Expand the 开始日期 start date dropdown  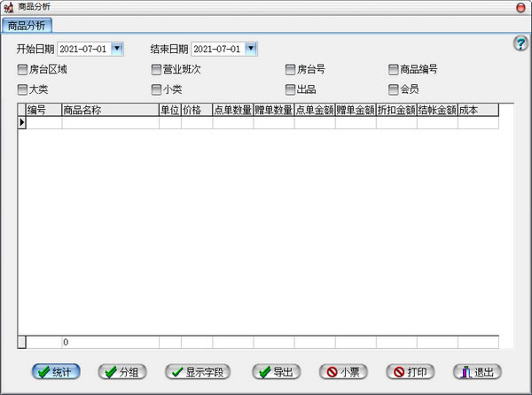118,49
